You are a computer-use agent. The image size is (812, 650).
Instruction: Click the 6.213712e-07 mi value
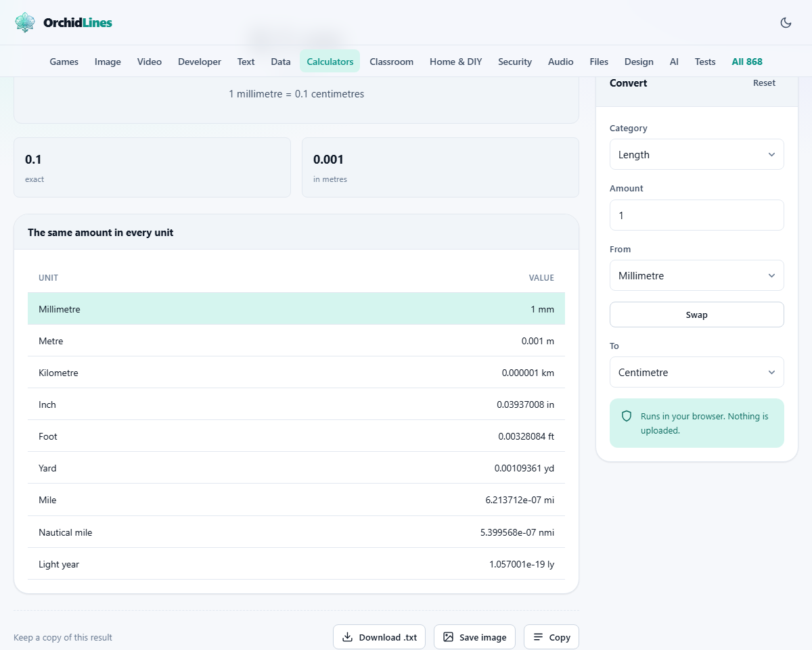520,500
